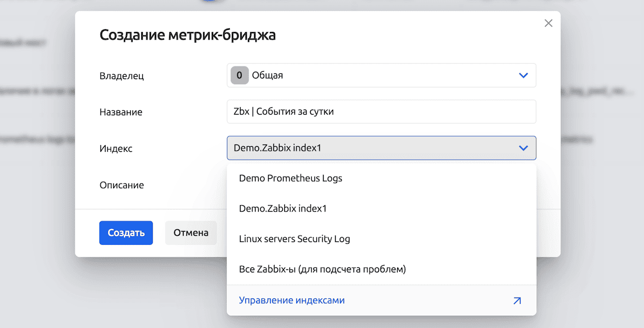This screenshot has width=644, height=328.
Task: Focus the Название text field
Action: click(381, 112)
